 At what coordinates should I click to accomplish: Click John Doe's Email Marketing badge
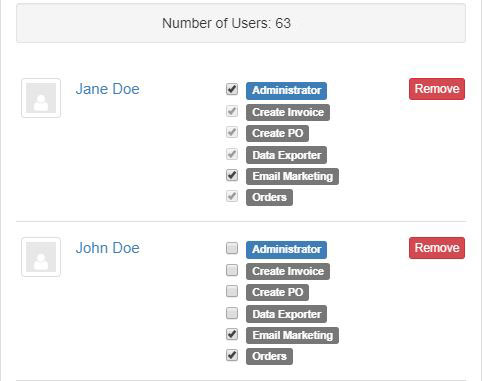(x=292, y=335)
